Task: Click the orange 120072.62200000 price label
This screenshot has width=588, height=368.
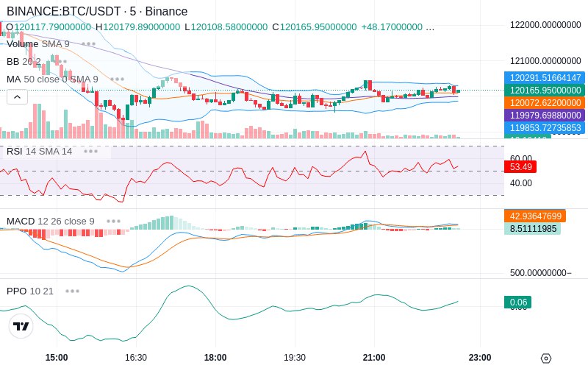Action: [545, 102]
